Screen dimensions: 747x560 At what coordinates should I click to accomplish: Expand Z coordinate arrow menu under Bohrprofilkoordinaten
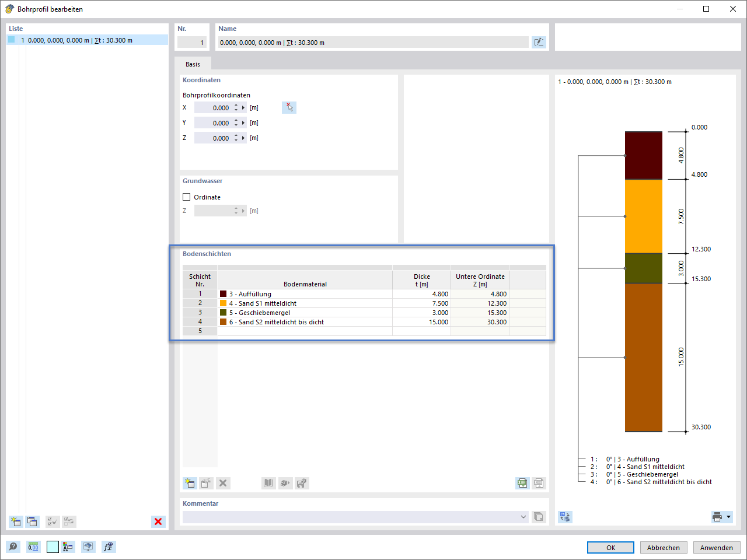coord(243,138)
